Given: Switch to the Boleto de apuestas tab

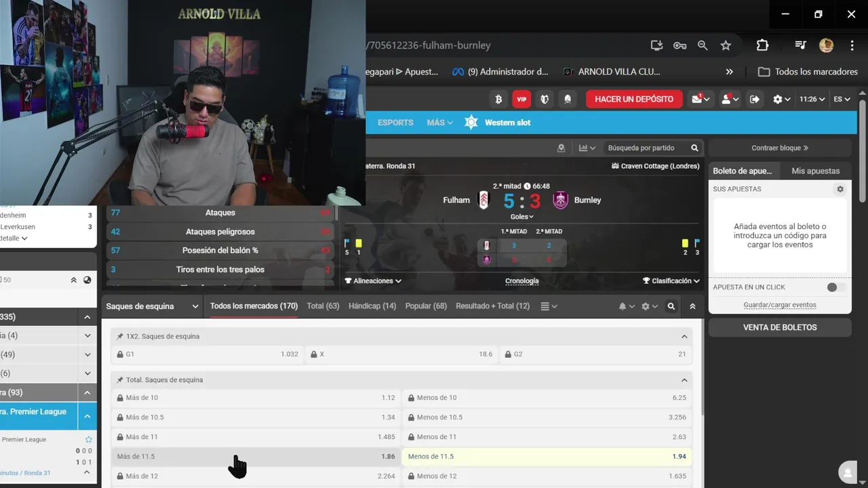Looking at the screenshot, I should (744, 171).
